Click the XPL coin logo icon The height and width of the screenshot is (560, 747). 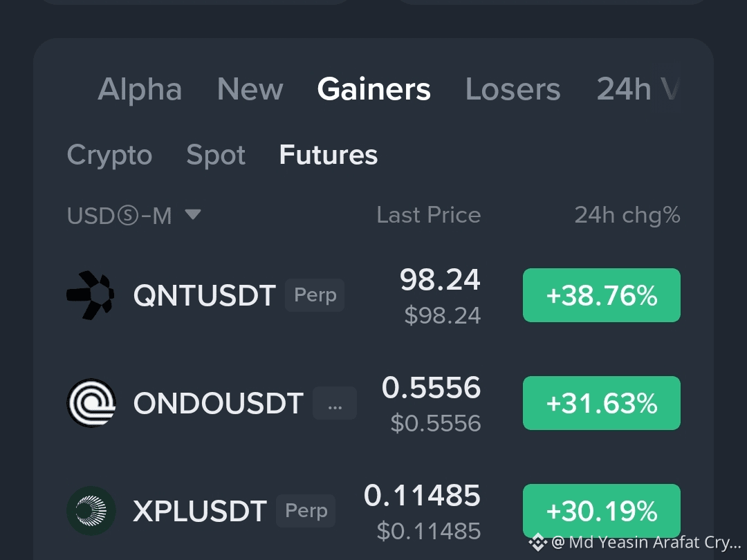(x=91, y=510)
